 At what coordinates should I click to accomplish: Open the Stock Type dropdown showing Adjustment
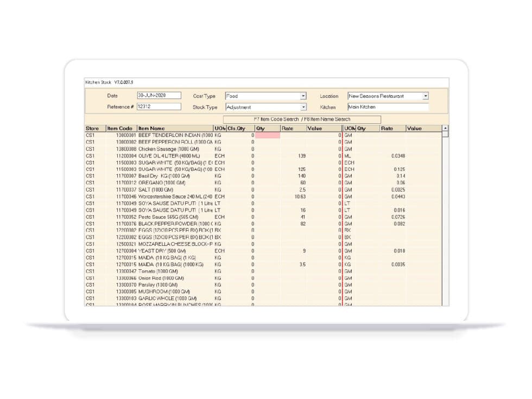click(x=304, y=106)
